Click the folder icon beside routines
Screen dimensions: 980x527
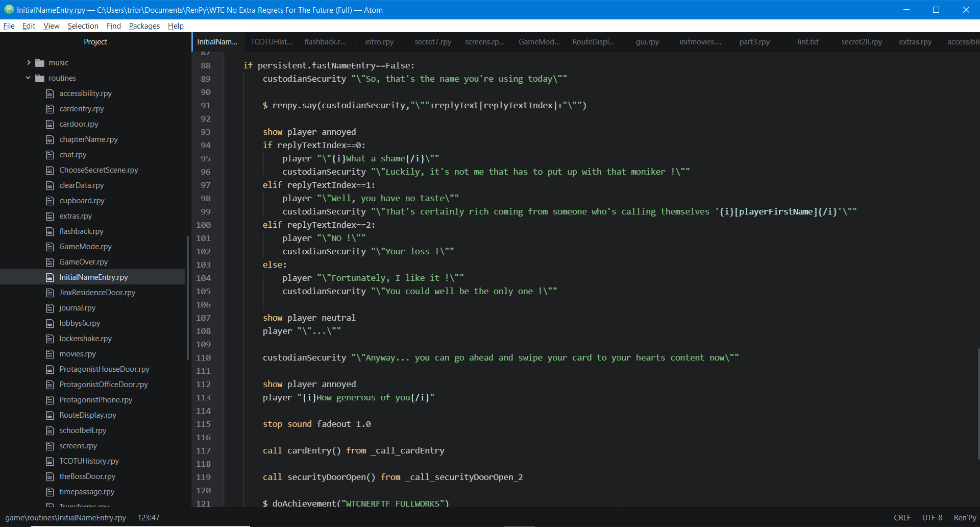(x=40, y=78)
